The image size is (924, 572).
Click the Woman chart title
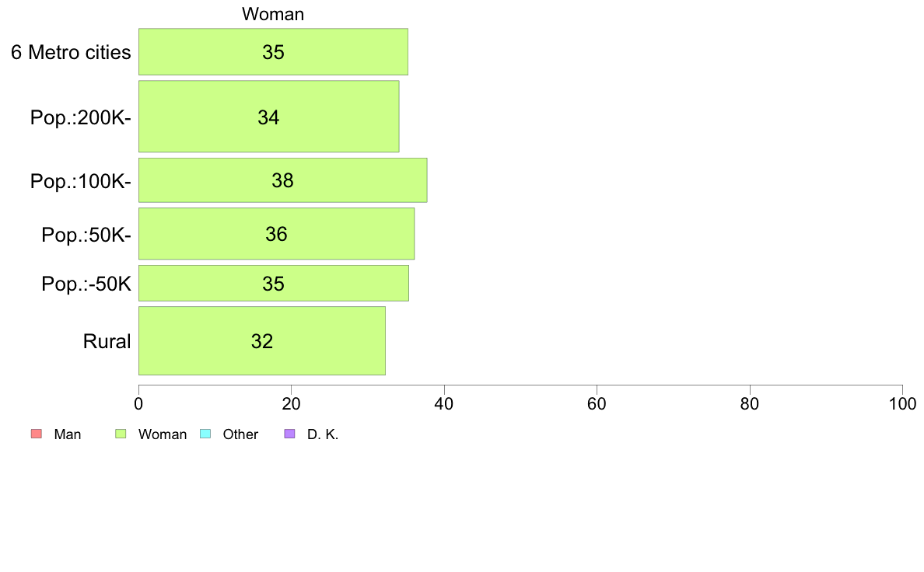coord(273,14)
